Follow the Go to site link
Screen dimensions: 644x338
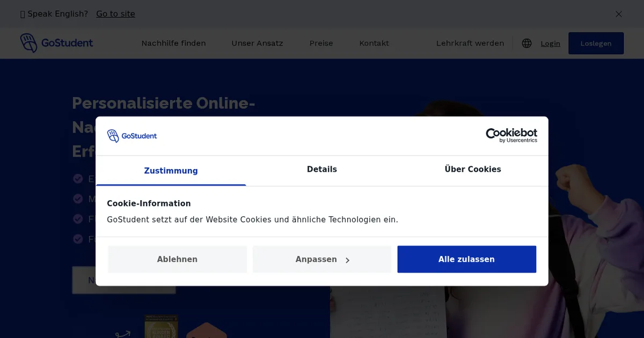[116, 14]
